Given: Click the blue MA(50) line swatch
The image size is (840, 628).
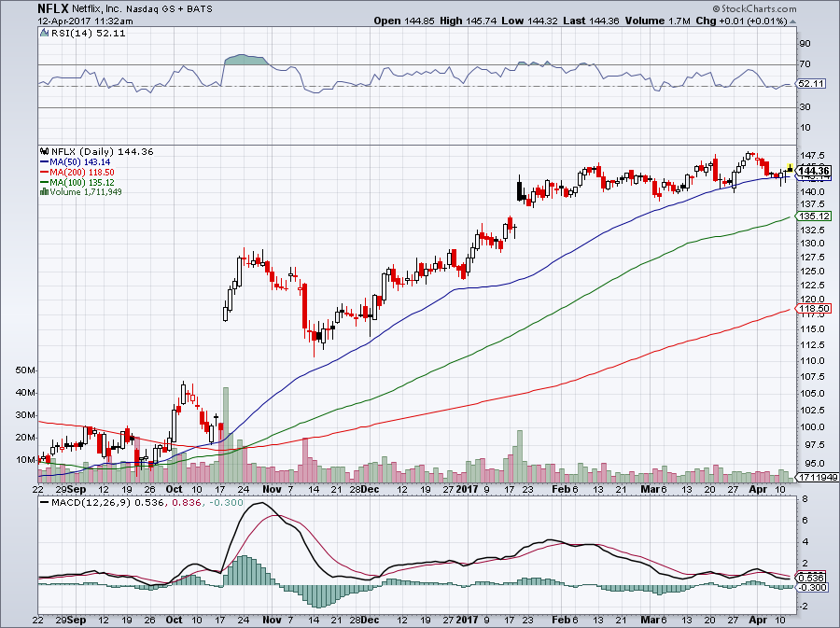Looking at the screenshot, I should (x=45, y=162).
